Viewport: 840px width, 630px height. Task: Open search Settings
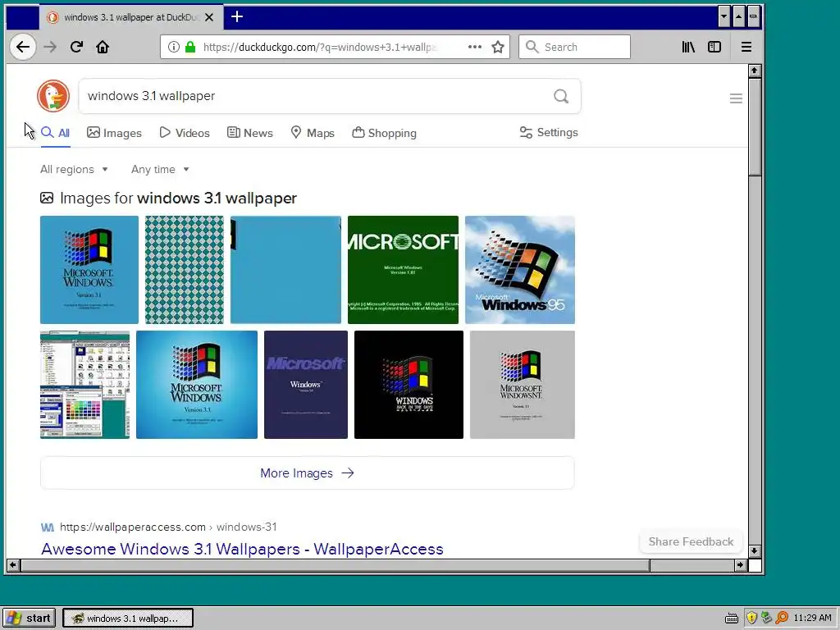click(x=549, y=132)
